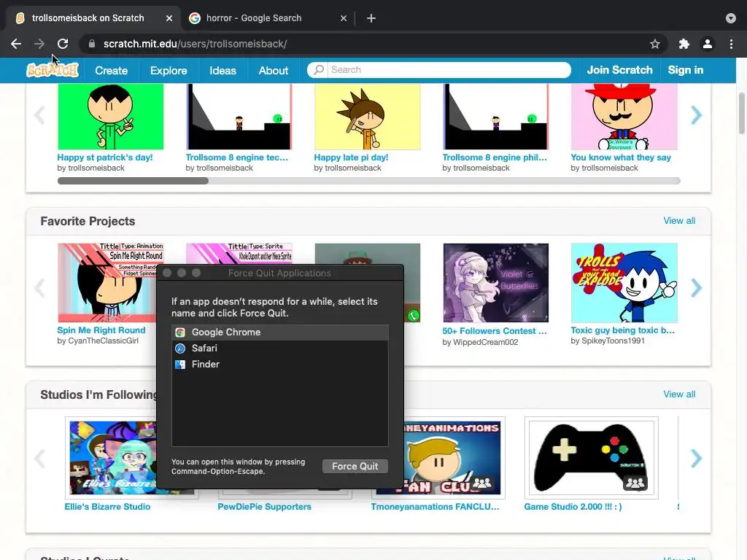
Task: Select Finder icon in Force Quit list
Action: (x=180, y=365)
